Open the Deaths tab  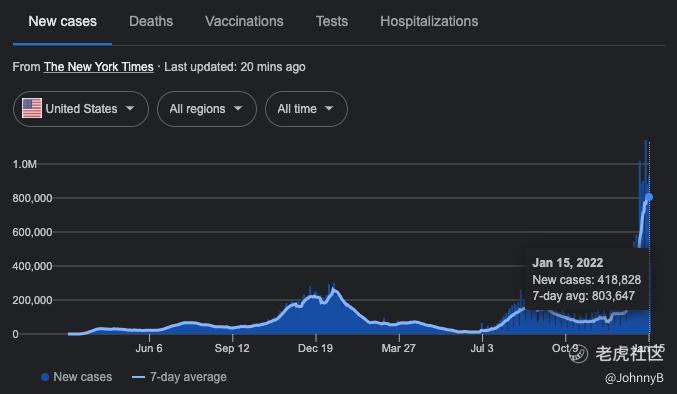pyautogui.click(x=151, y=22)
